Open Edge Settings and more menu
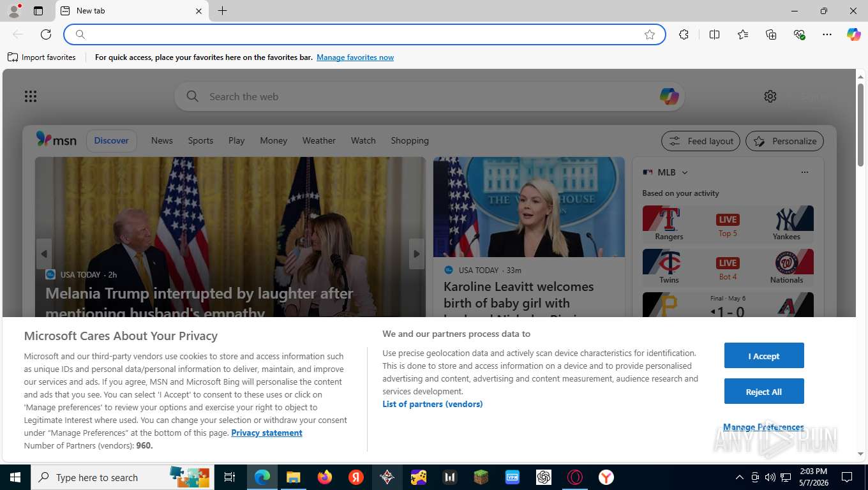Viewport: 868px width, 490px height. (x=827, y=34)
